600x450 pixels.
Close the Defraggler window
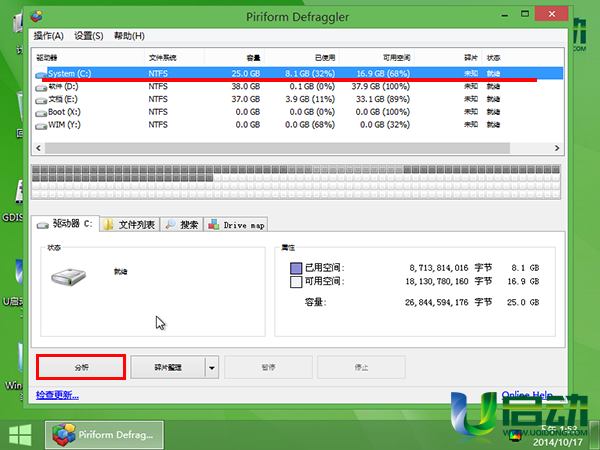click(x=551, y=14)
